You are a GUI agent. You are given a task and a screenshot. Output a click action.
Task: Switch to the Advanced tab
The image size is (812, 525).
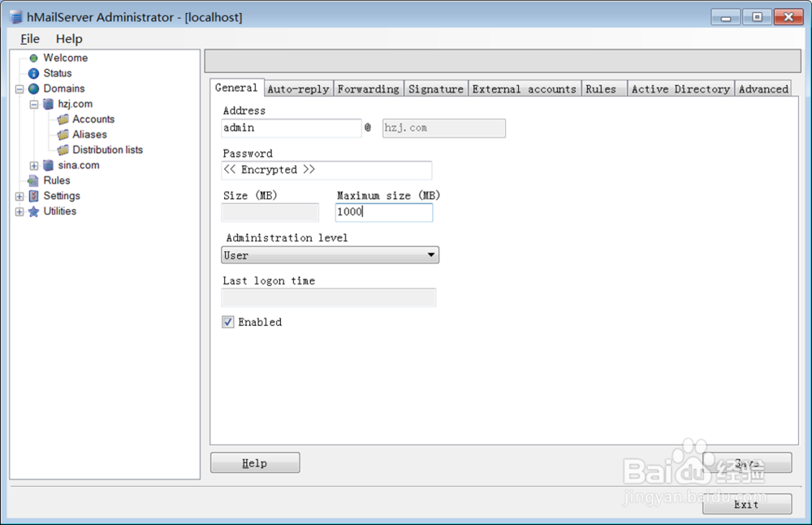pyautogui.click(x=763, y=89)
